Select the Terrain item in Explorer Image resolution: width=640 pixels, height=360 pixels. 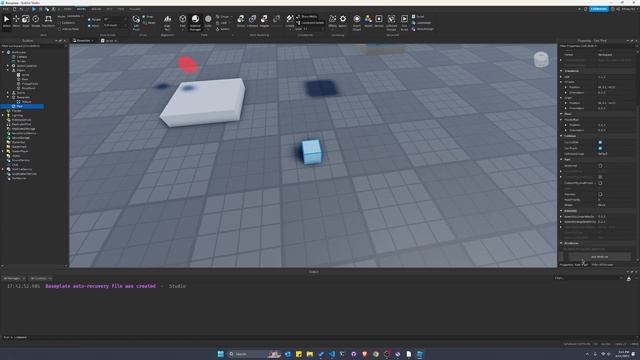point(22,61)
